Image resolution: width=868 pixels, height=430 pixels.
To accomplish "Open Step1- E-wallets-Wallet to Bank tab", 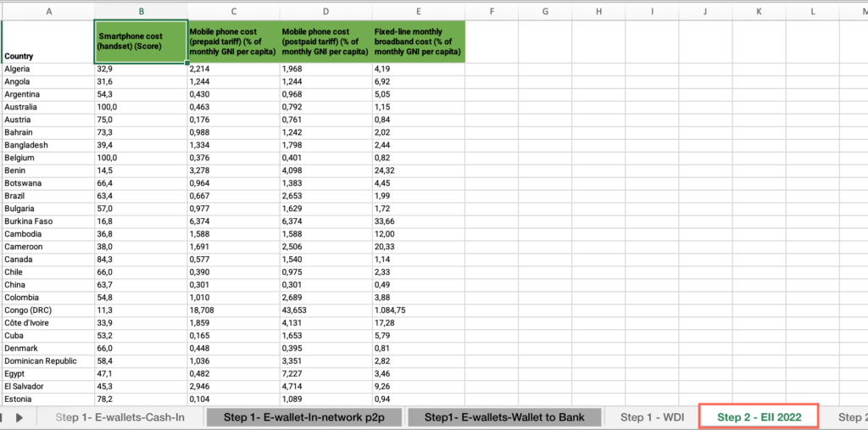I will pyautogui.click(x=505, y=417).
